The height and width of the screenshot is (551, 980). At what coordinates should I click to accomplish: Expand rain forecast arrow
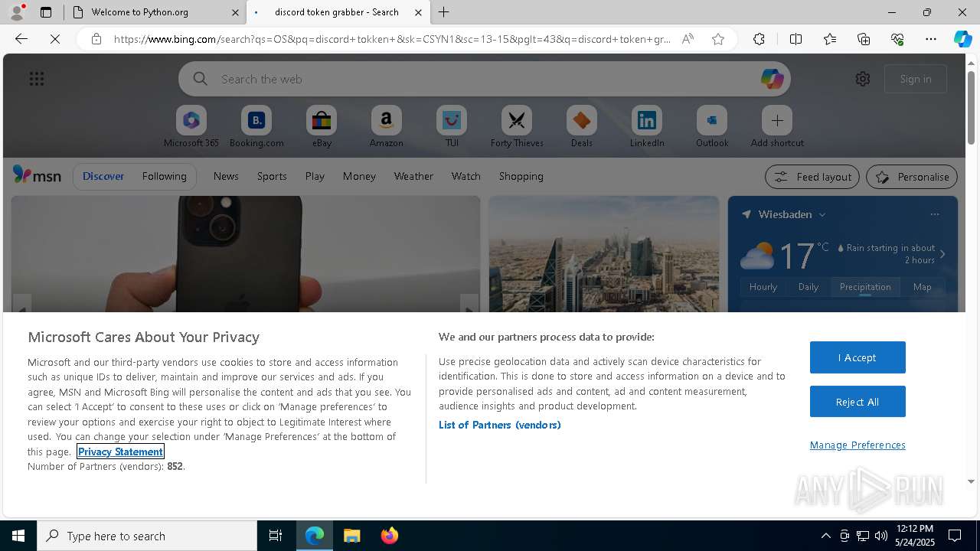(942, 254)
